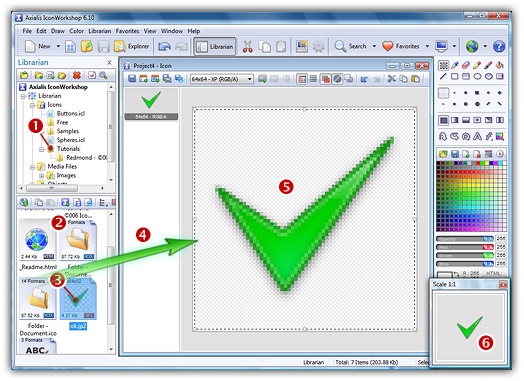The width and height of the screenshot is (524, 381).
Task: Open the Librarian menu
Action: pos(100,31)
